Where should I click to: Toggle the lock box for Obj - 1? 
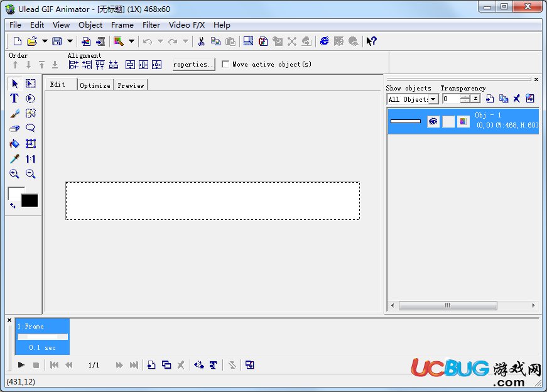448,121
